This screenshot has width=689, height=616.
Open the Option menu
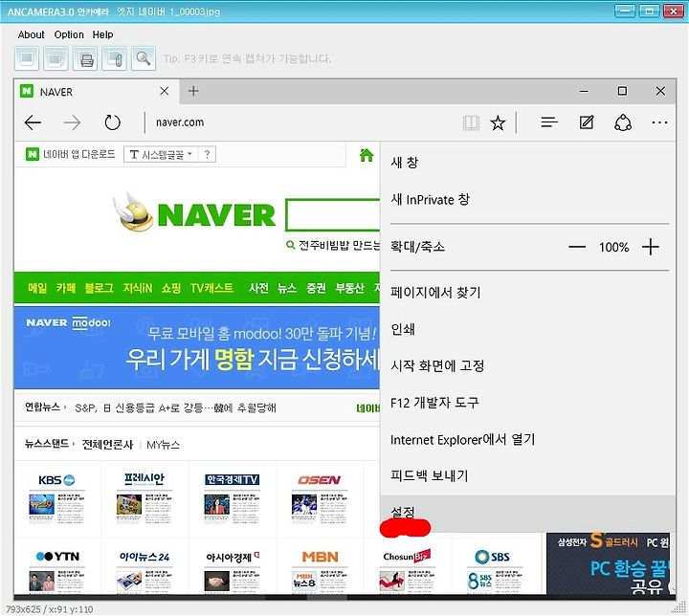point(69,34)
